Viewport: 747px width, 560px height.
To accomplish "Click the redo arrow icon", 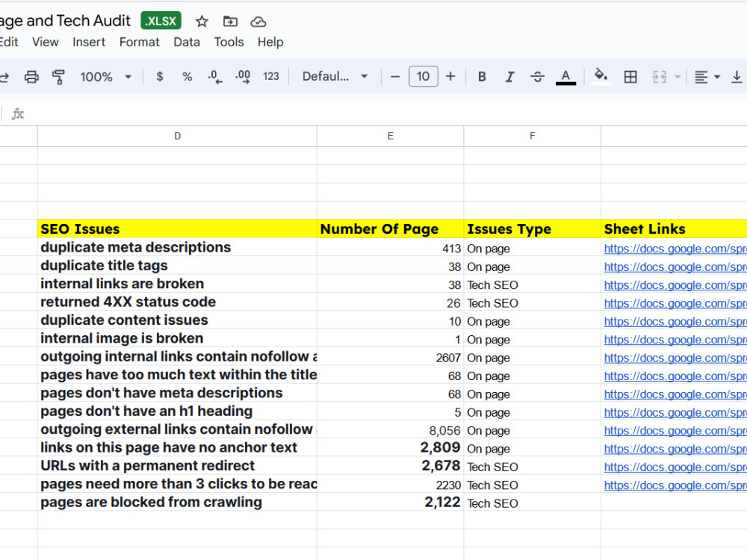I will pyautogui.click(x=4, y=77).
